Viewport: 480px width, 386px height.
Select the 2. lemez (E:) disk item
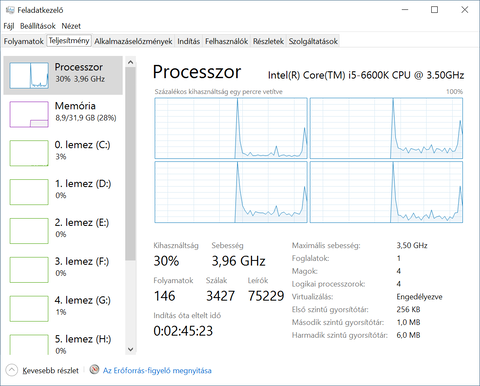(63, 231)
